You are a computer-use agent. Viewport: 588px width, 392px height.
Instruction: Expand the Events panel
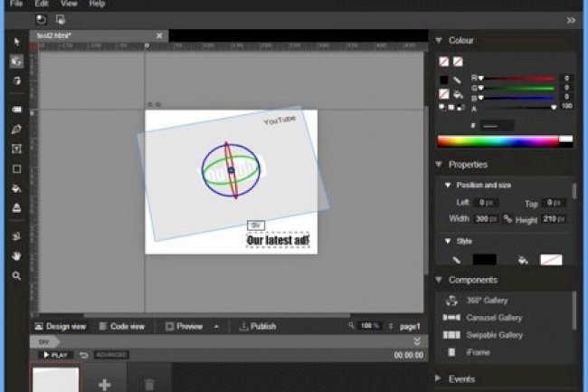tap(440, 378)
